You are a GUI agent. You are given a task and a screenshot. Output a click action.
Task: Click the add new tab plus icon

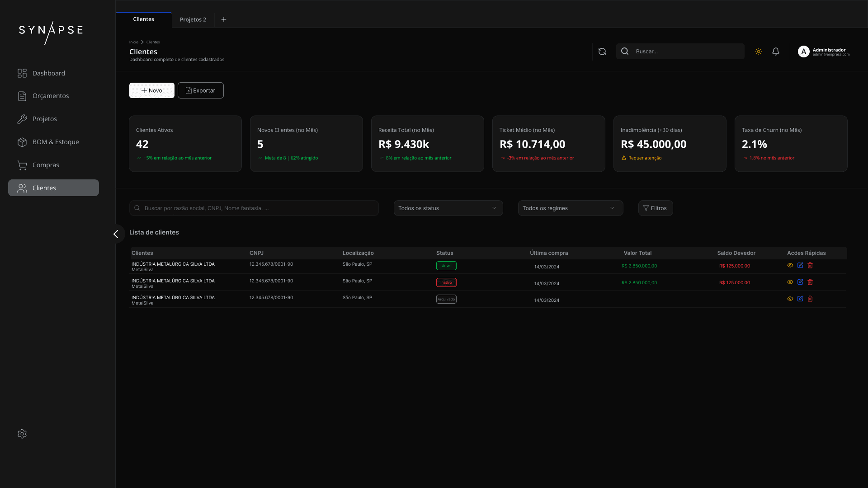(224, 19)
